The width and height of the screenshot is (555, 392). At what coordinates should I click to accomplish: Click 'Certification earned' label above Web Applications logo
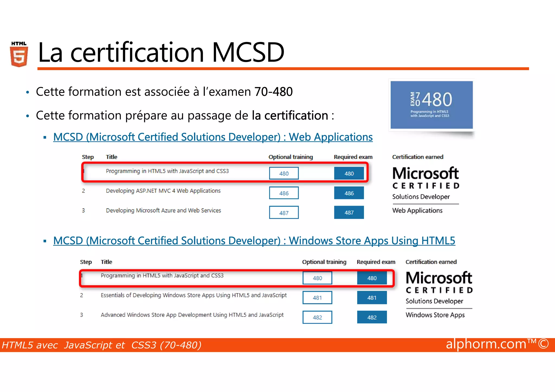click(418, 157)
